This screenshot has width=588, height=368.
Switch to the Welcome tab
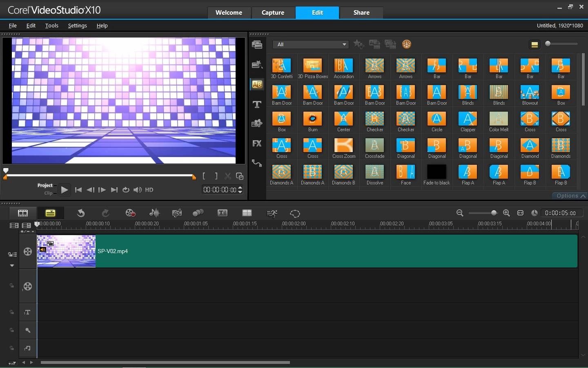229,13
